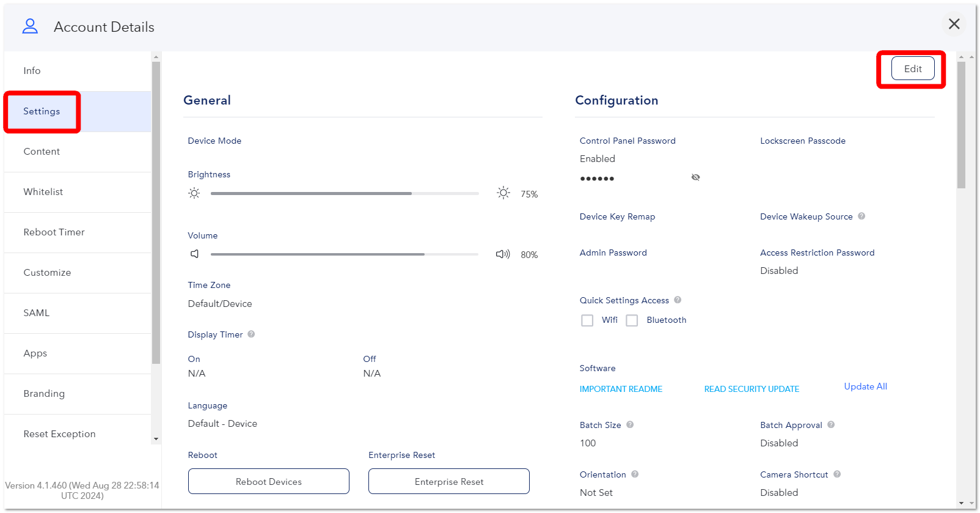Click the low volume speaker icon
The height and width of the screenshot is (513, 980).
click(194, 254)
